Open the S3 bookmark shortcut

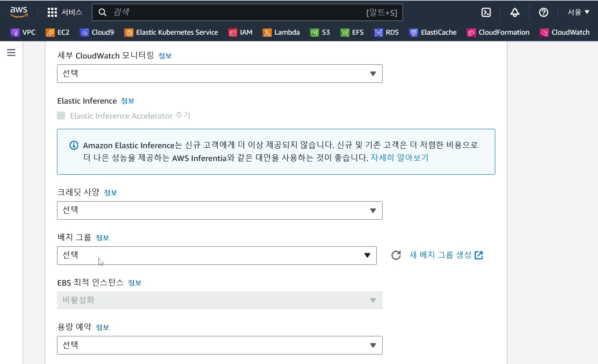(320, 32)
